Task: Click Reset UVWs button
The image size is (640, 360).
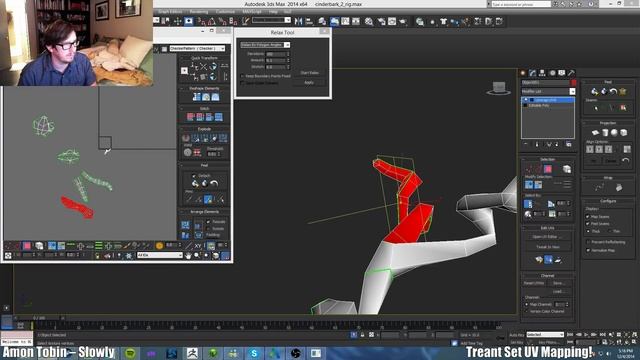Action: (x=534, y=283)
